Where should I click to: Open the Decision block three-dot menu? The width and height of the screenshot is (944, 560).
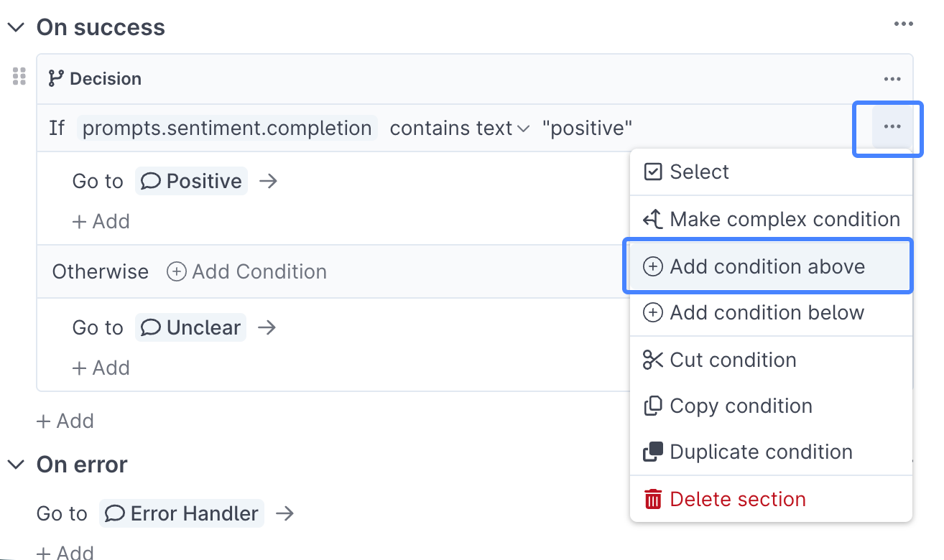(892, 79)
